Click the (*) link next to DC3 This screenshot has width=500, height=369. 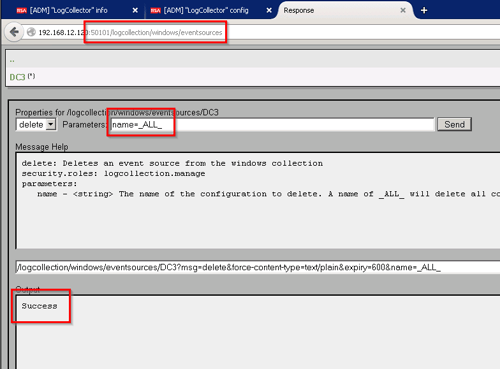pos(31,76)
